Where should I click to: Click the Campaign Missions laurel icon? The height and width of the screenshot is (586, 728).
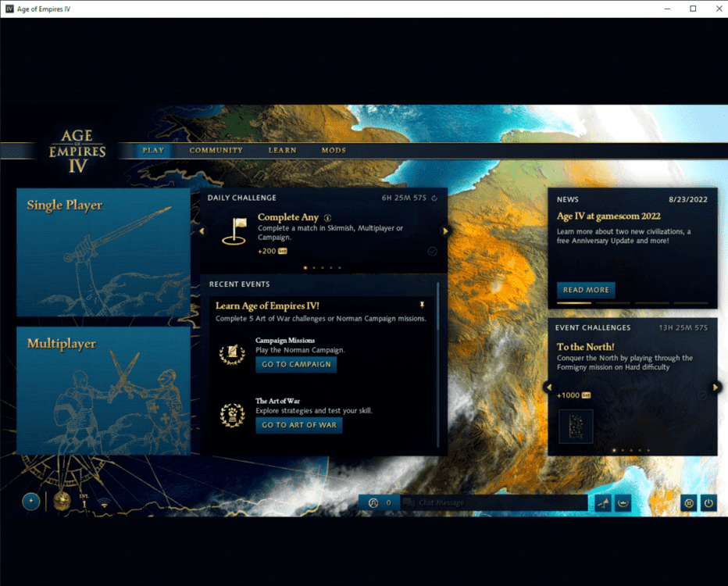tap(232, 354)
